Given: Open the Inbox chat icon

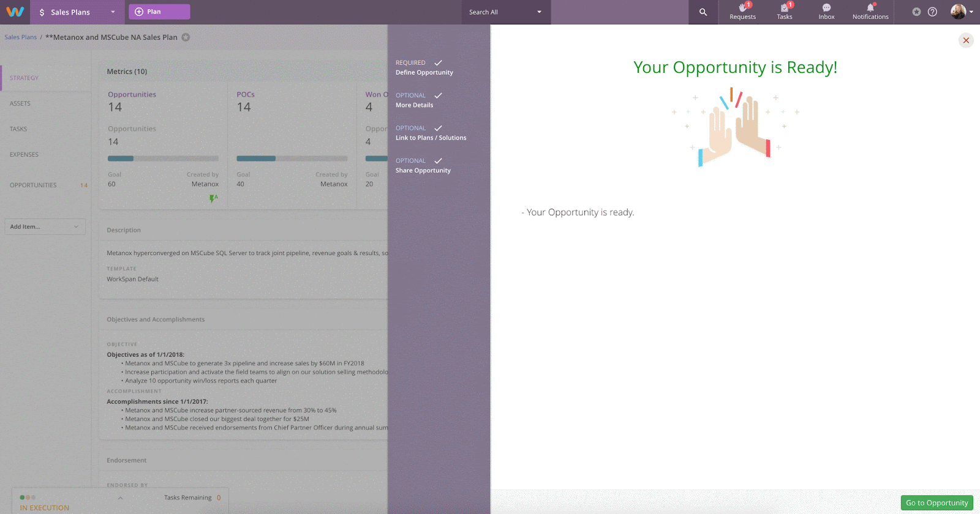Looking at the screenshot, I should tap(826, 12).
